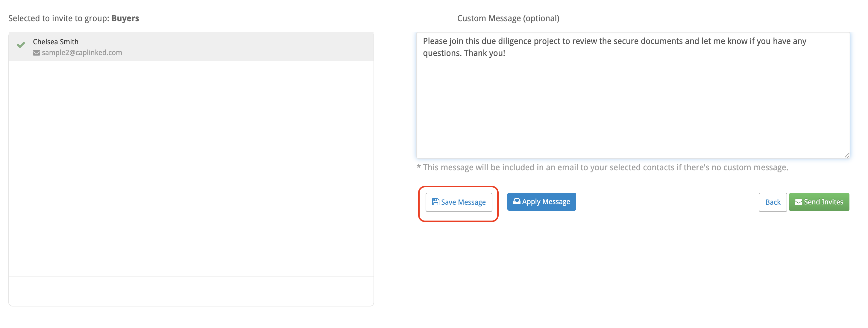Click the email sample2@caplinked.com
868x328 pixels.
[x=82, y=53]
